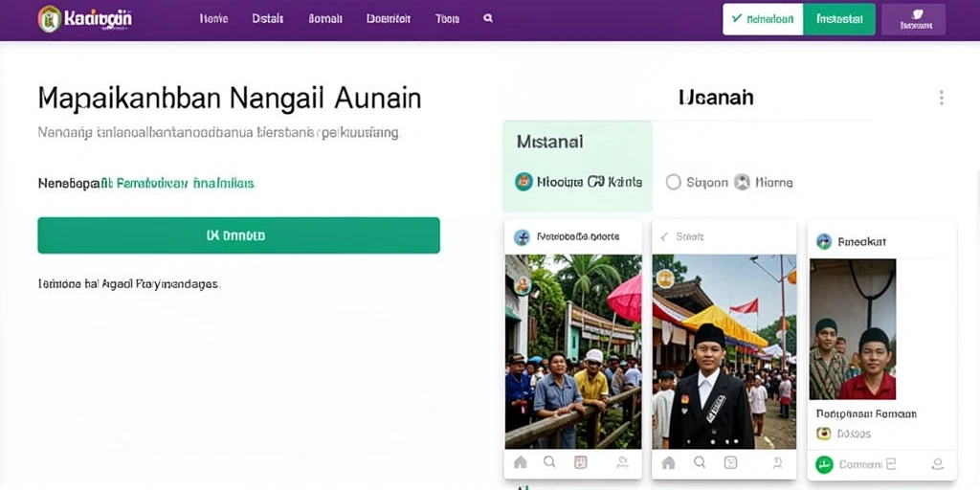Open the man in black uniform photo
Screen dimensions: 980x490
click(x=724, y=351)
